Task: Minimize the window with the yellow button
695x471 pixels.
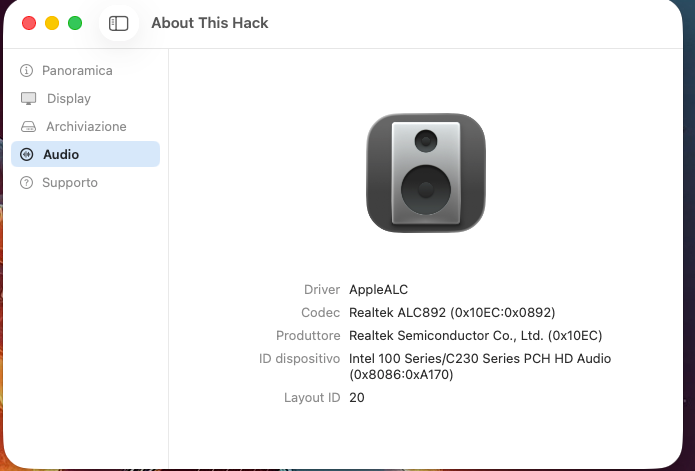Action: tap(52, 23)
